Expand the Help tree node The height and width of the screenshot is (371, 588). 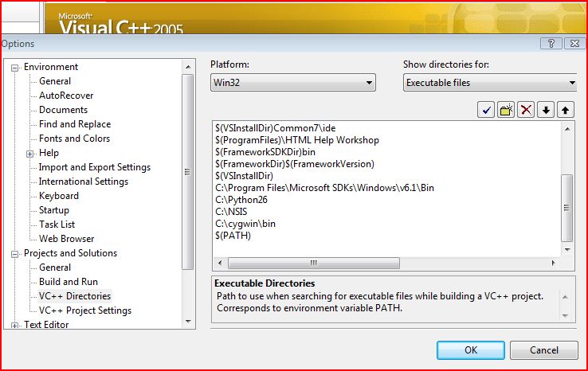(29, 154)
